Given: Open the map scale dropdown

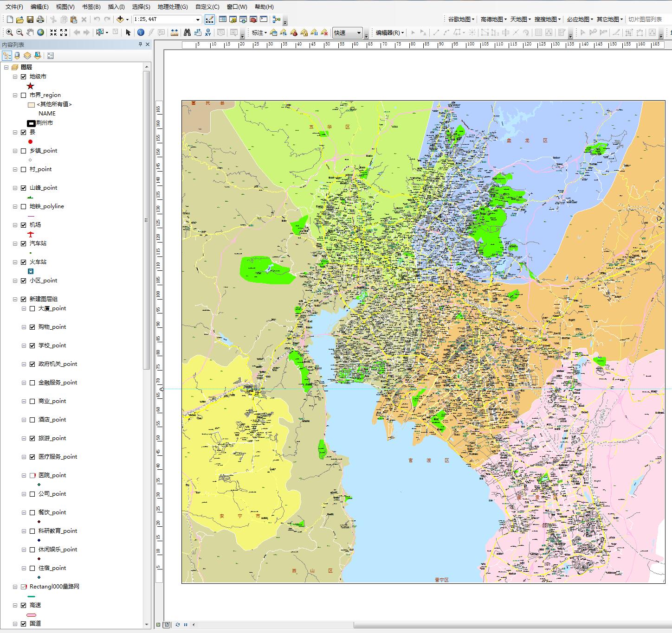Looking at the screenshot, I should point(198,19).
